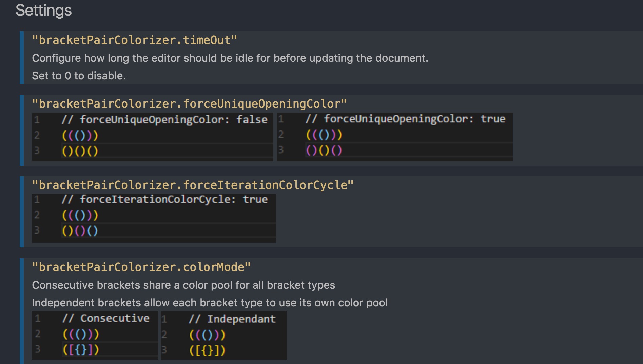Click the Settings heading
Viewport: 643px width, 364px height.
43,11
